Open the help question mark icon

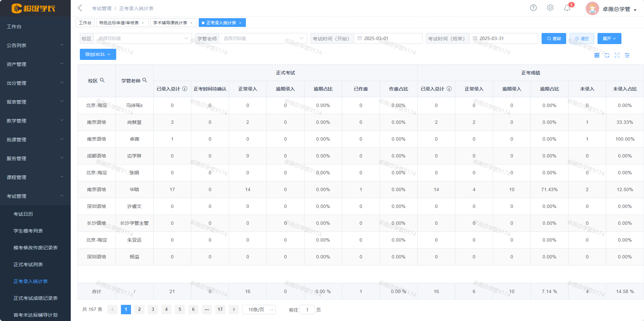(533, 8)
